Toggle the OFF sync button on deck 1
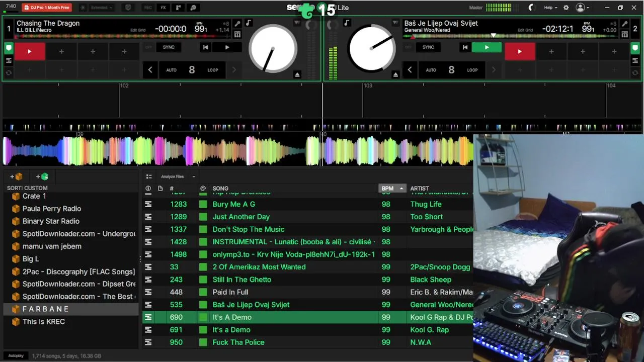Image resolution: width=644 pixels, height=362 pixels. tap(148, 47)
